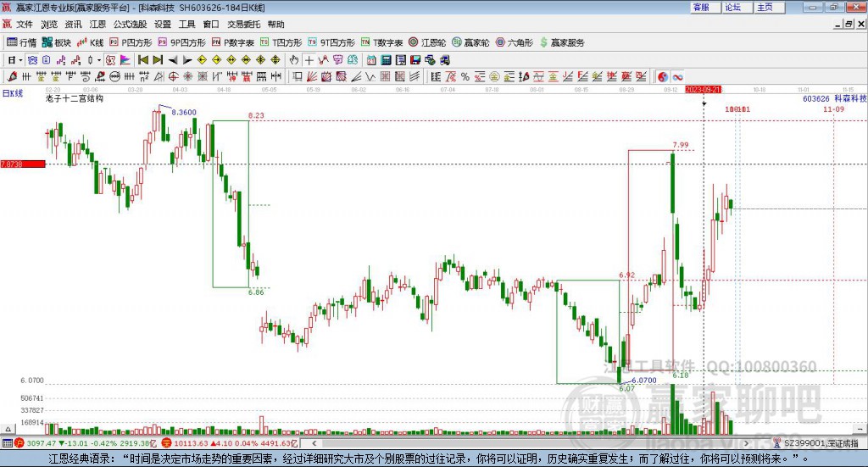Select the percent % retracement tool
Image resolution: width=868 pixels, height=467 pixels.
pos(465,77)
